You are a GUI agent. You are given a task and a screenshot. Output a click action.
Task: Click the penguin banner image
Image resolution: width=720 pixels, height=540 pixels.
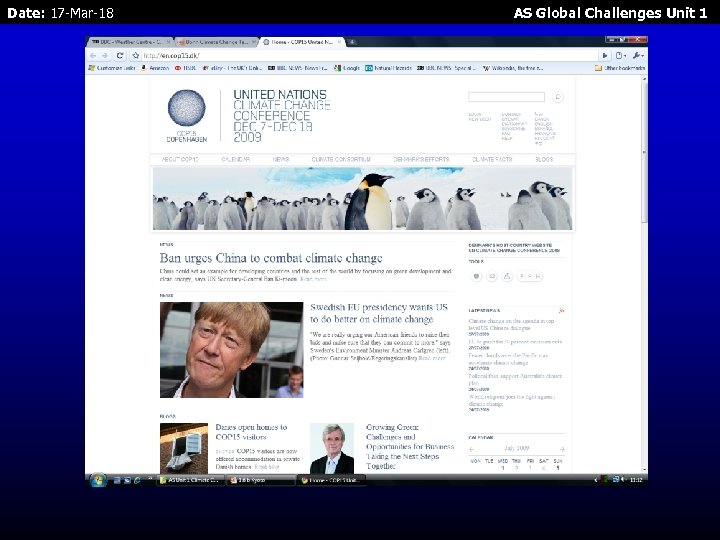pos(362,198)
